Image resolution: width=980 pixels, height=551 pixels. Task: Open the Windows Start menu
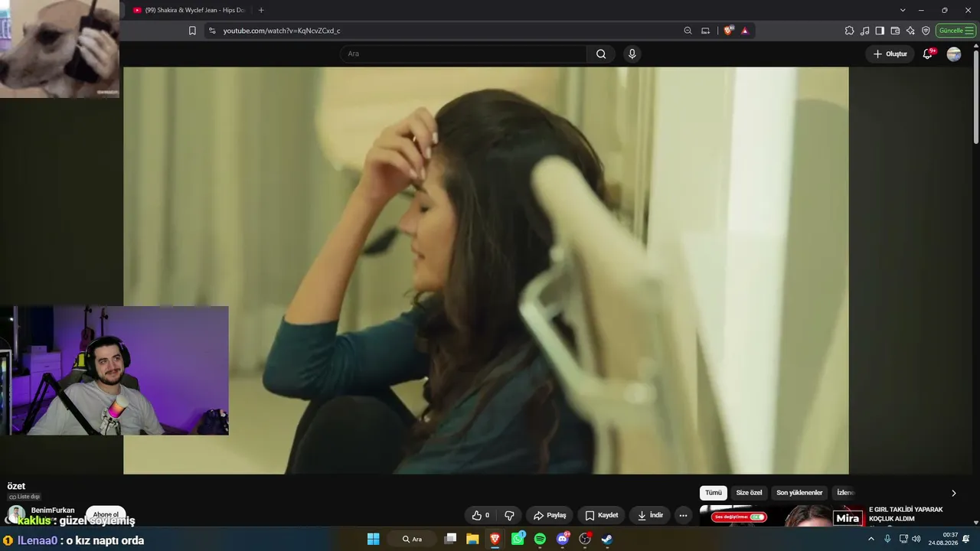(373, 539)
